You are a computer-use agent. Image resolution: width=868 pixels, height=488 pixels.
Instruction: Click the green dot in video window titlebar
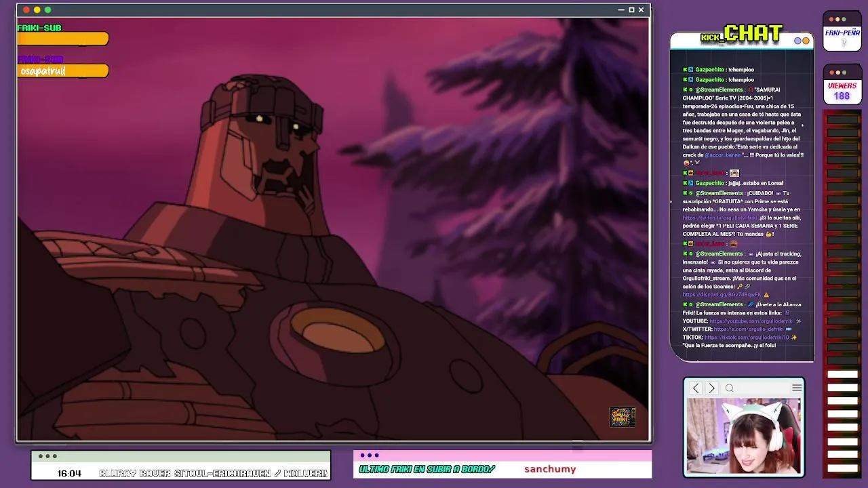[48, 9]
